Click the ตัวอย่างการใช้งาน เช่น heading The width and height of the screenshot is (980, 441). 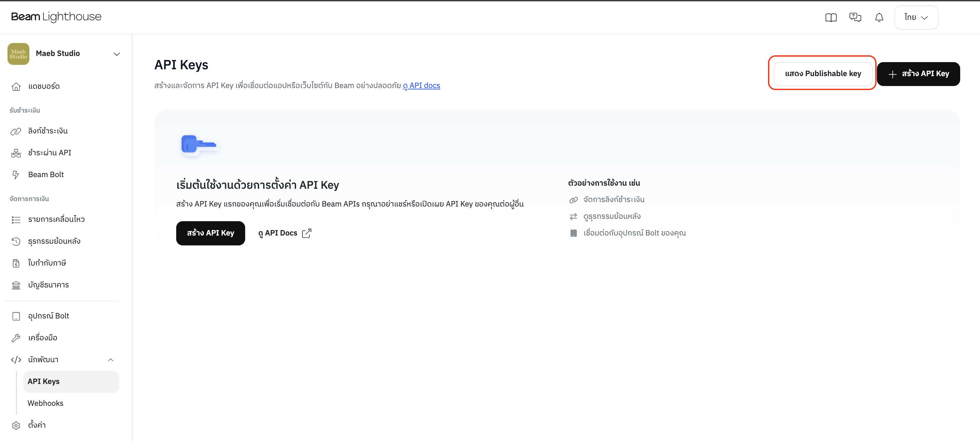(604, 183)
